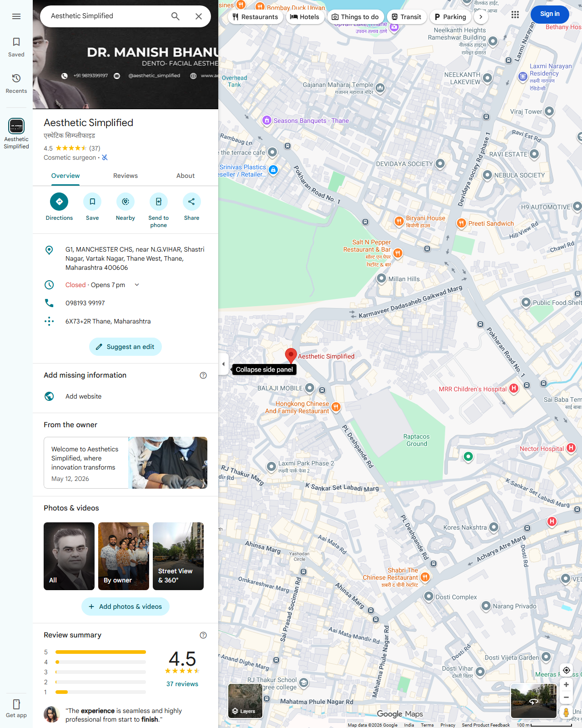Expand opening hours dropdown
Viewport: 582px width, 728px height.
[x=137, y=285]
